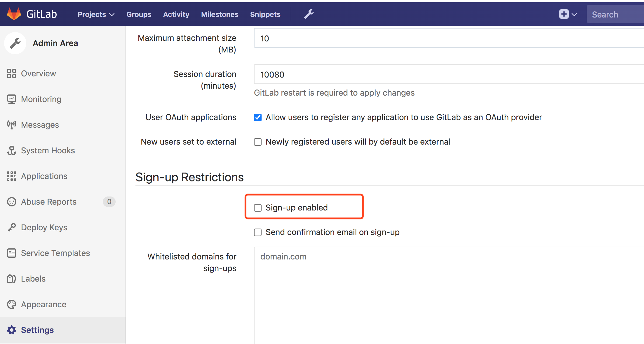Open the Abuse Reports sidebar link
Image resolution: width=644 pixels, height=344 pixels.
49,202
